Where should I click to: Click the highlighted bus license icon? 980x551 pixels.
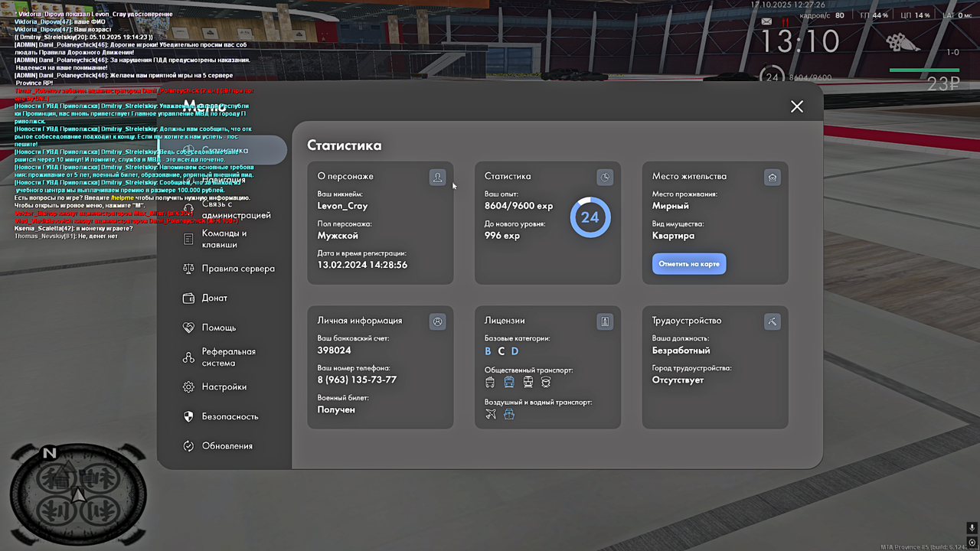point(509,382)
